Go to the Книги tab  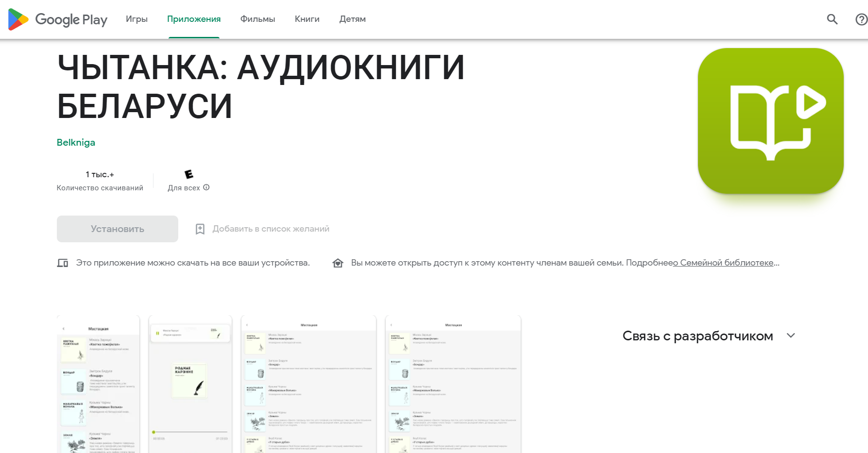coord(307,19)
